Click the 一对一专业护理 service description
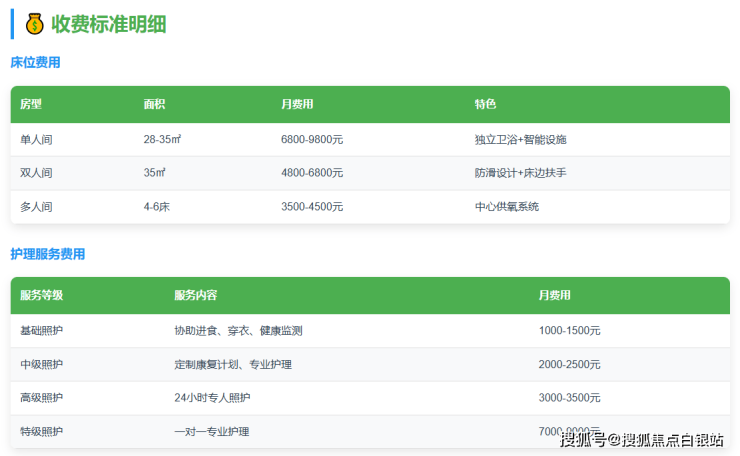Image resolution: width=740 pixels, height=456 pixels. coord(212,432)
